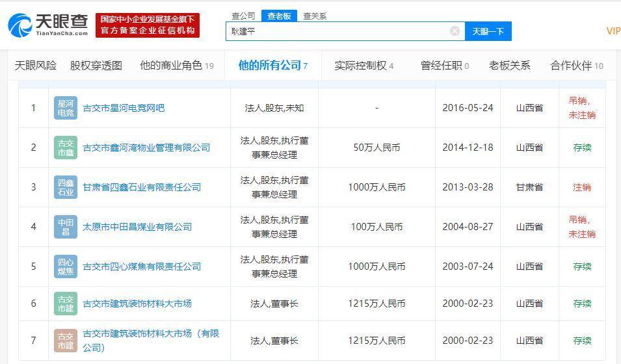Open company link 古交市鑫河湾物业管理有限公司
This screenshot has width=621, height=364.
pyautogui.click(x=146, y=148)
